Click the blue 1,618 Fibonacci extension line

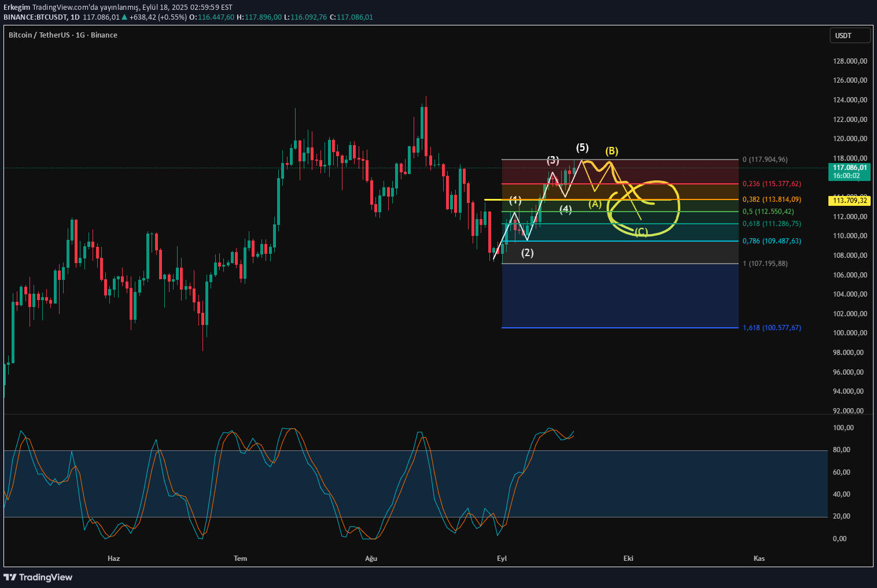point(620,328)
